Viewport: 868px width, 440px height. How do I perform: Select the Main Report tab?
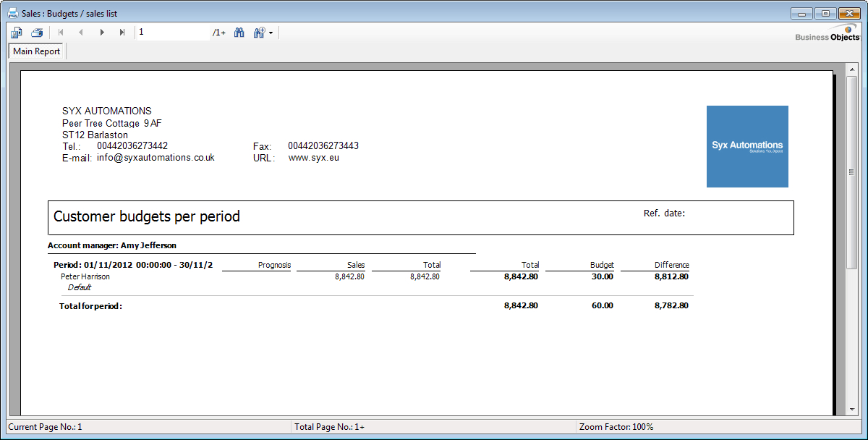pos(37,51)
